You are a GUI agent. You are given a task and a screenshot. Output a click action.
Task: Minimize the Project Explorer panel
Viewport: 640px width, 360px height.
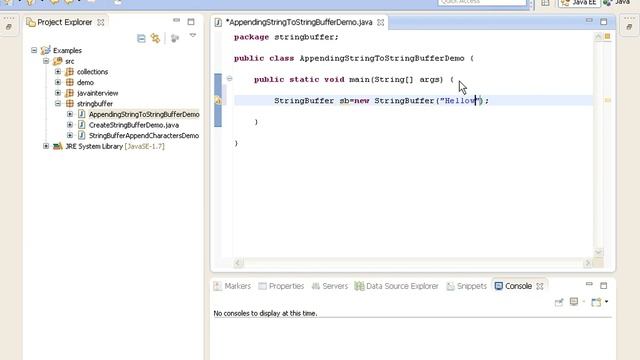point(176,20)
